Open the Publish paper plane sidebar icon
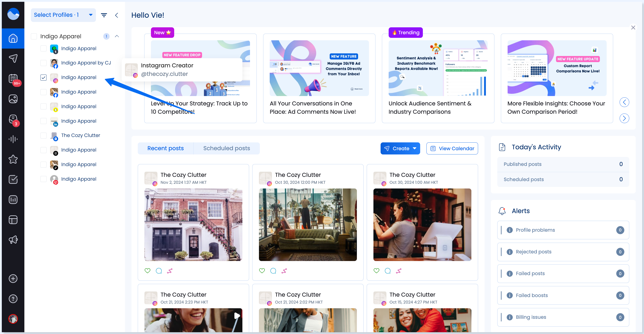644x334 pixels. (x=13, y=59)
